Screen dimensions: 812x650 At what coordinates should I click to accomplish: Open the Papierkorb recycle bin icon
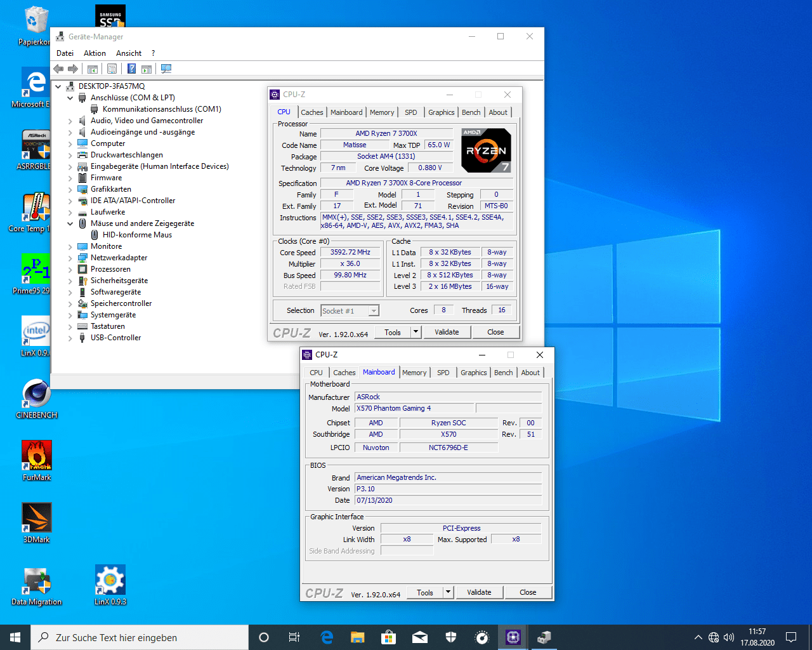(36, 25)
